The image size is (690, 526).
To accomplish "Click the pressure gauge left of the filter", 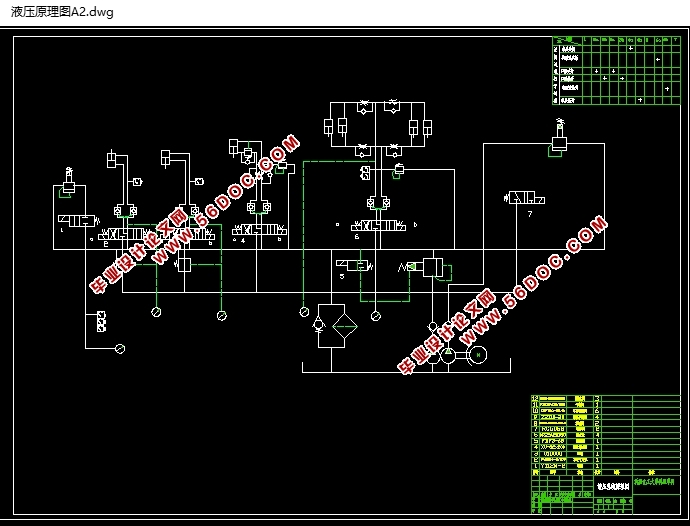I will tap(305, 313).
